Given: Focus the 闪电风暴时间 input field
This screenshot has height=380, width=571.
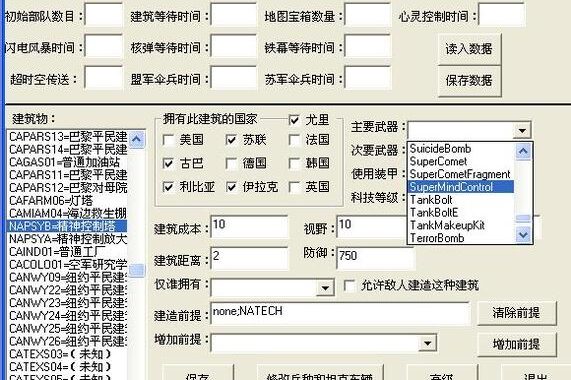Looking at the screenshot, I should tap(104, 46).
